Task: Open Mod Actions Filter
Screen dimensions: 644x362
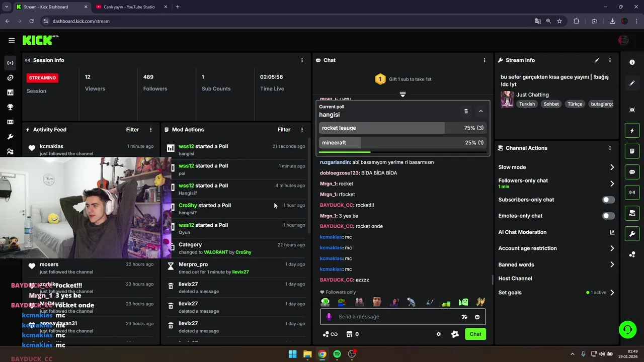Action: point(284,130)
